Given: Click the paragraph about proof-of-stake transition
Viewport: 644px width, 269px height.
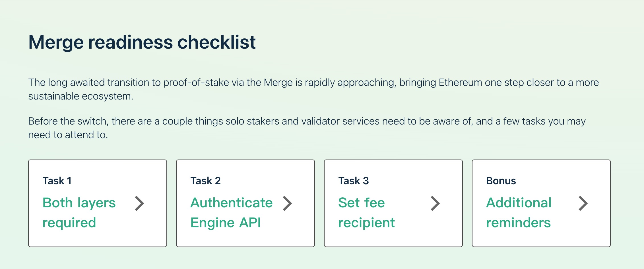Looking at the screenshot, I should point(313,89).
